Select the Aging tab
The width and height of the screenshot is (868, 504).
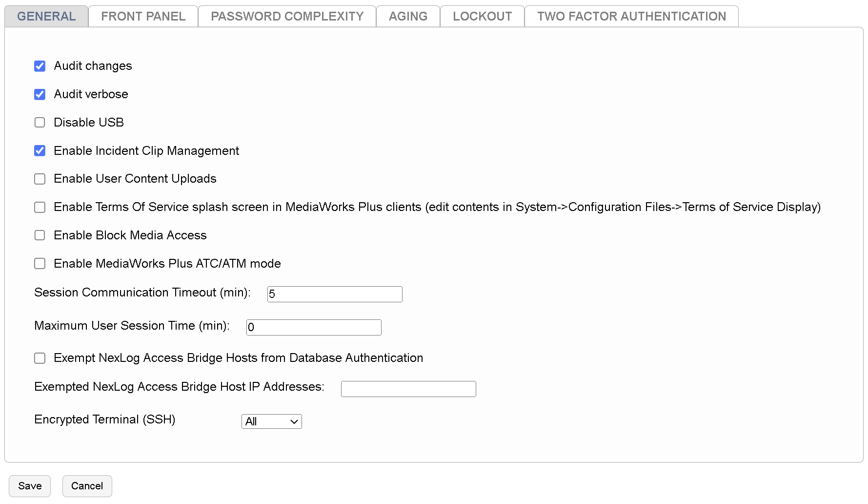[x=407, y=16]
